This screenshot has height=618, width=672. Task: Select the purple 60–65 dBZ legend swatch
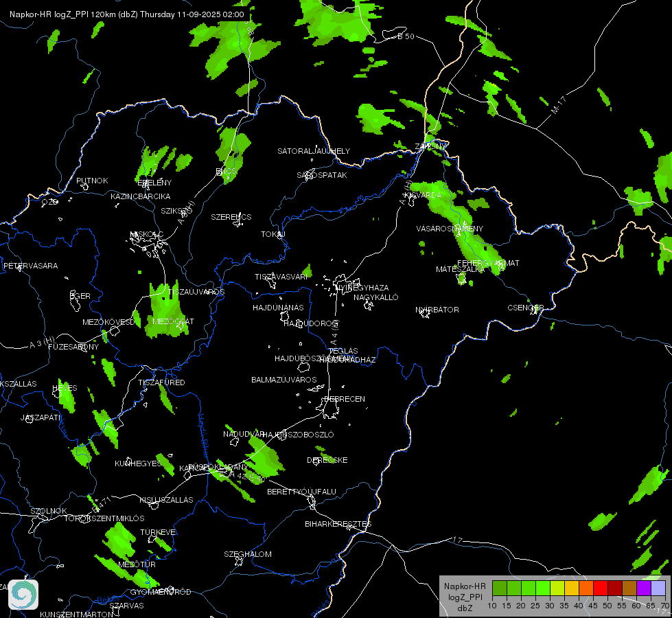644,588
